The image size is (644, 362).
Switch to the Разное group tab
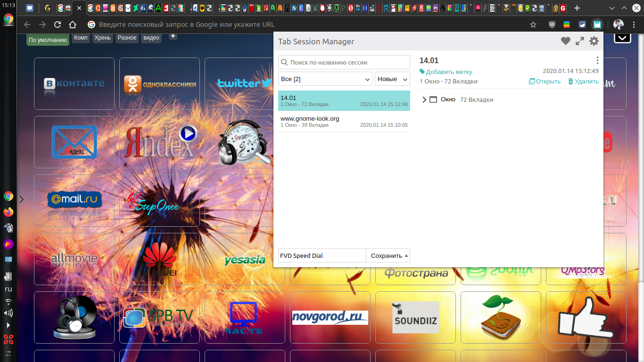click(x=127, y=38)
